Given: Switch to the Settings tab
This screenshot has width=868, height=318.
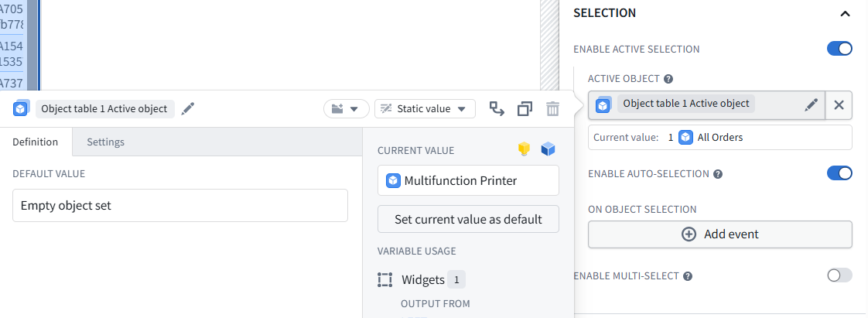Looking at the screenshot, I should tap(106, 142).
